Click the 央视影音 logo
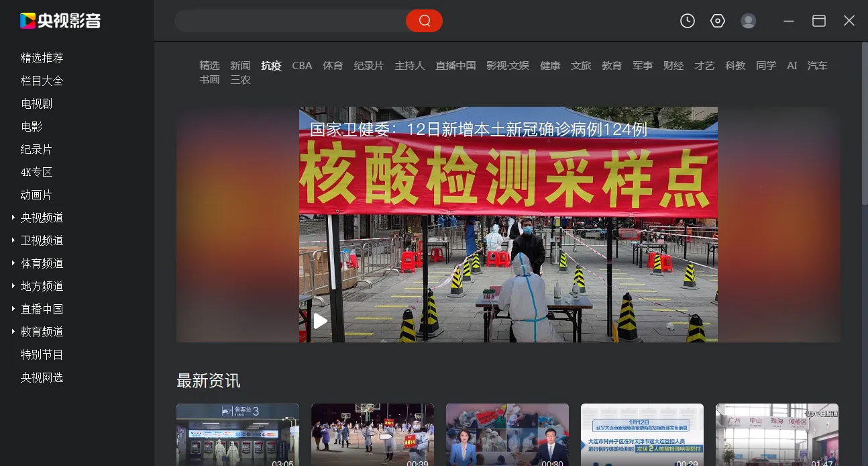 click(x=60, y=21)
